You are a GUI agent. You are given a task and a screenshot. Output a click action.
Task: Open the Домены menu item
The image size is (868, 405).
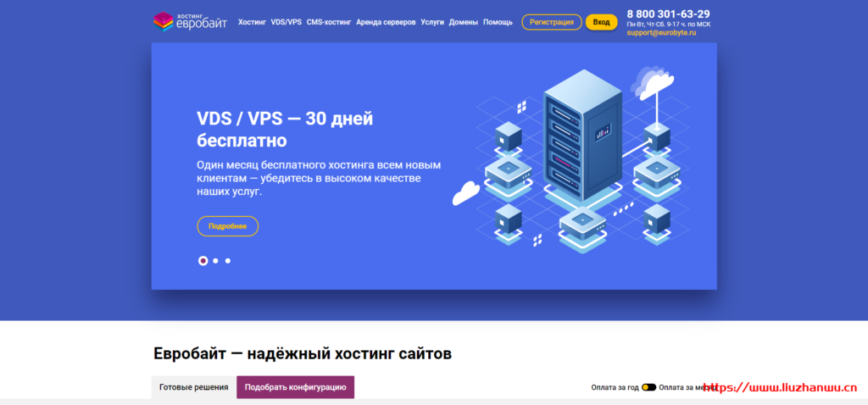pos(464,22)
